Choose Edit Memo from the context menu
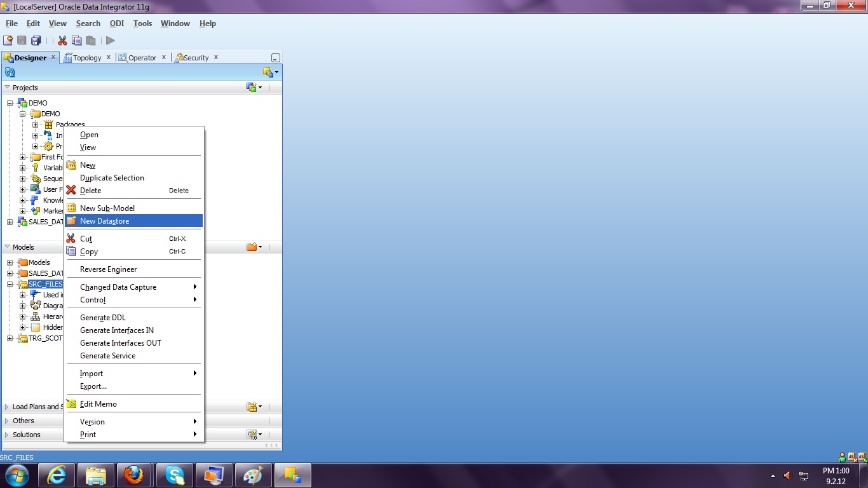 click(133, 404)
